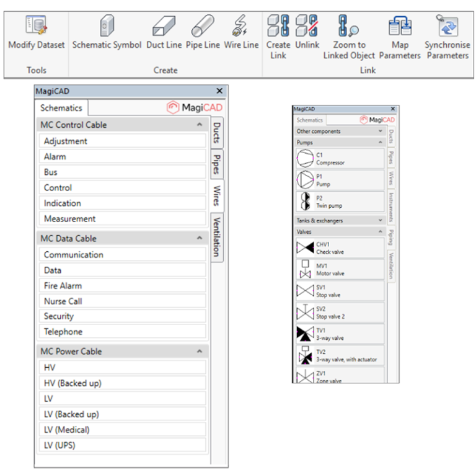
Task: Collapse the MC Control Cable group
Action: pos(200,125)
